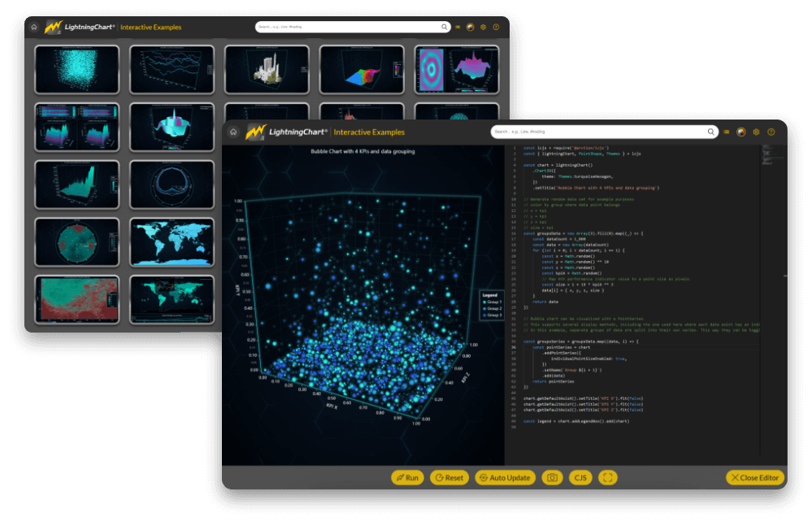Click the camera screenshot icon in the bottom toolbar
The width and height of the screenshot is (812, 522).
[552, 477]
